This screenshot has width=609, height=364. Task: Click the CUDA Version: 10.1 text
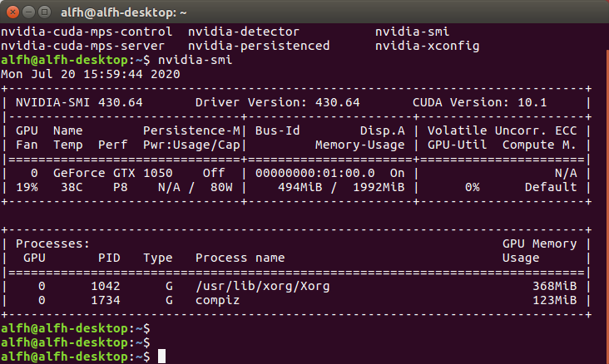[x=480, y=102]
